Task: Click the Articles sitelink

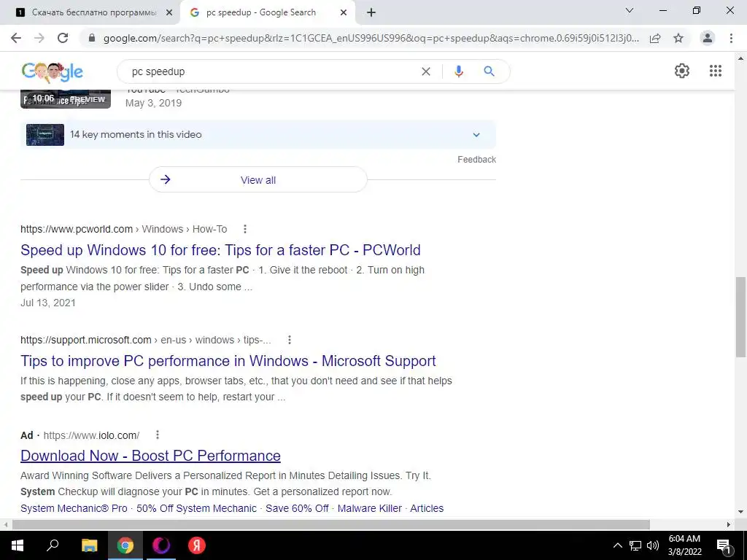Action: 427,508
